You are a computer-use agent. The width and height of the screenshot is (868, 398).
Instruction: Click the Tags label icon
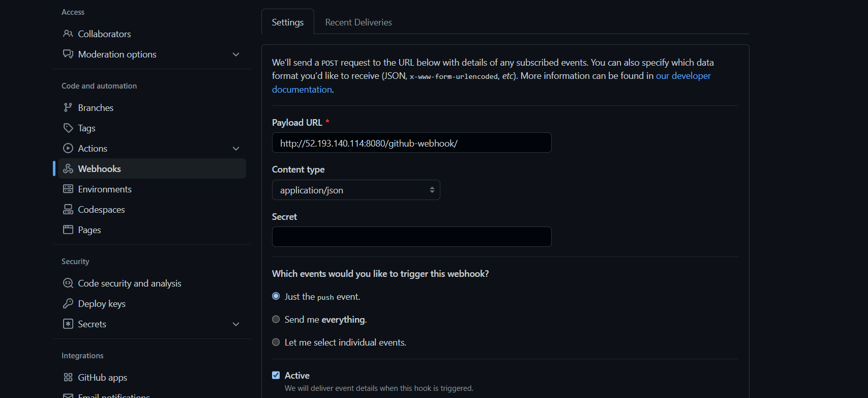point(68,128)
